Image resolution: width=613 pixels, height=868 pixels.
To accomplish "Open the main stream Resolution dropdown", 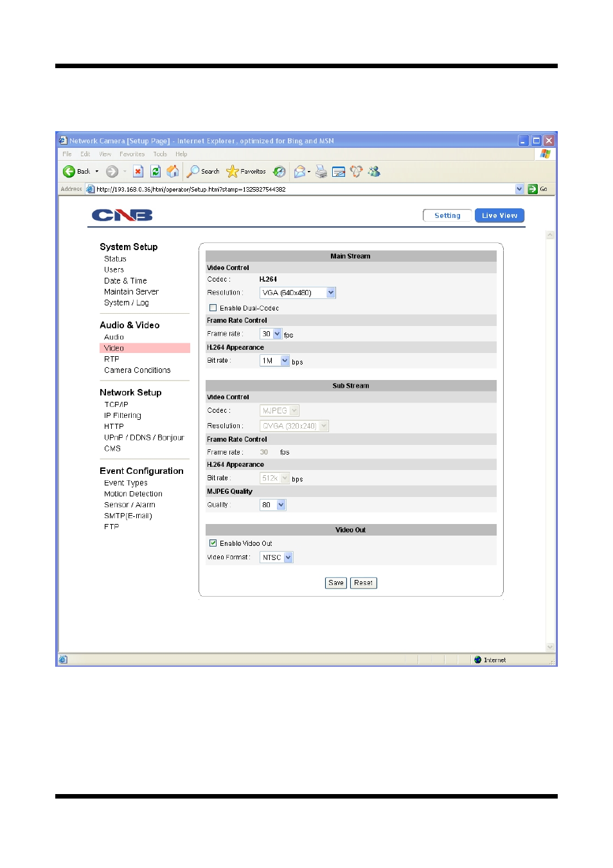I will [298, 293].
